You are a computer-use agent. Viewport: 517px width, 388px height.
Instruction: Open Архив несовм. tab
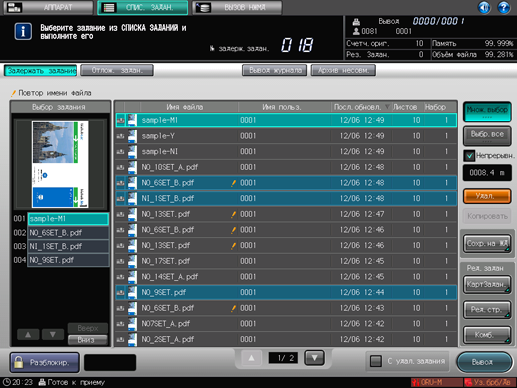[343, 70]
